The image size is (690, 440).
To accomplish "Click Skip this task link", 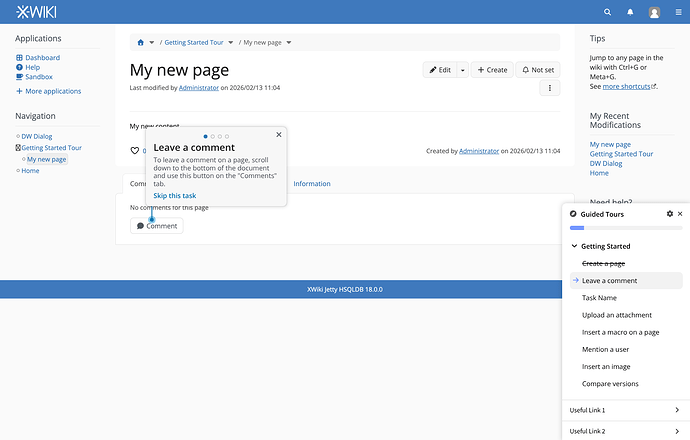I will (x=175, y=195).
